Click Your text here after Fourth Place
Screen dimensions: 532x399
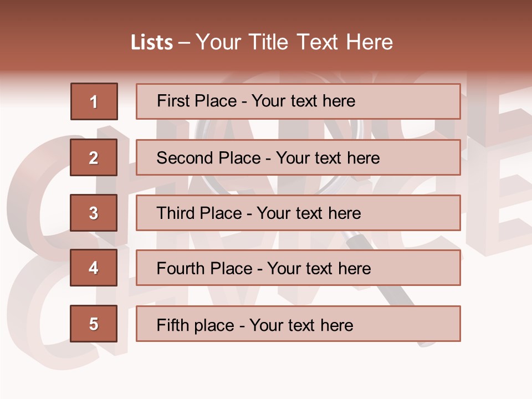click(319, 268)
